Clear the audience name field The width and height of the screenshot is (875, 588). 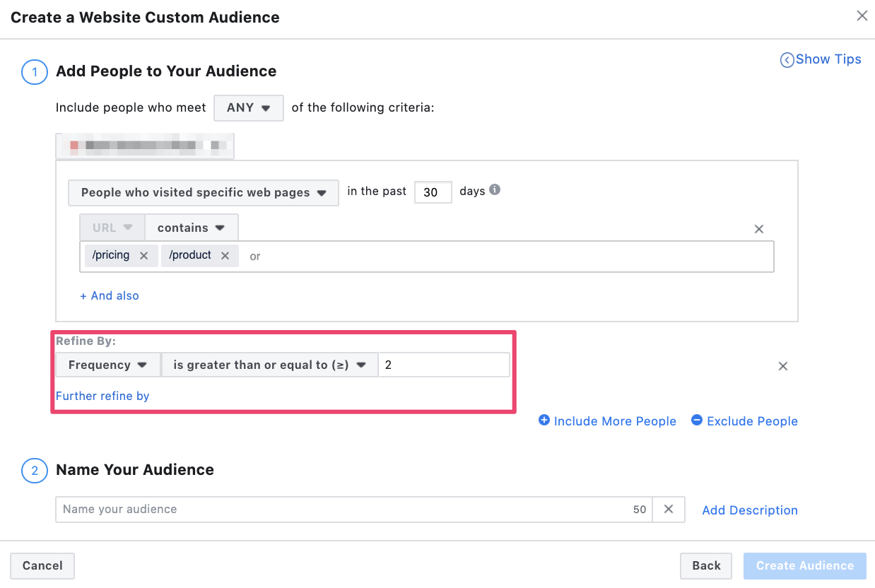668,509
